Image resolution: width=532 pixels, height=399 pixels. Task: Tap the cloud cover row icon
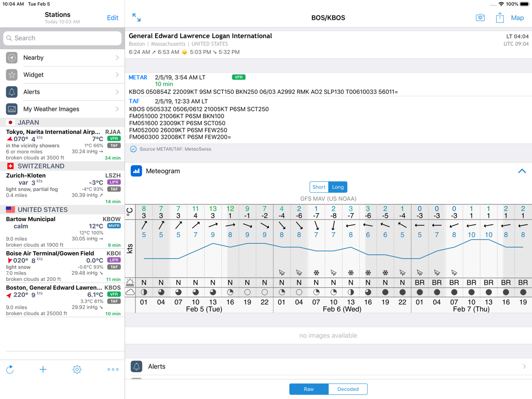pos(130,292)
